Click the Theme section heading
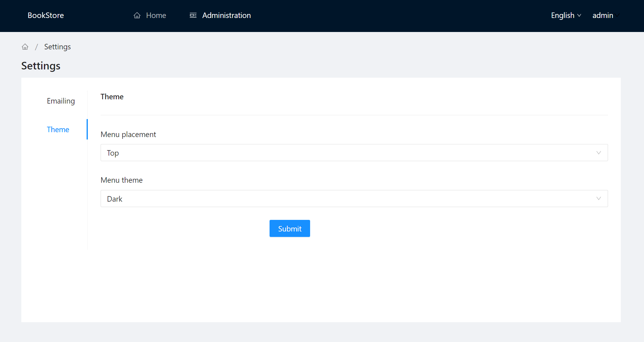 tap(112, 97)
